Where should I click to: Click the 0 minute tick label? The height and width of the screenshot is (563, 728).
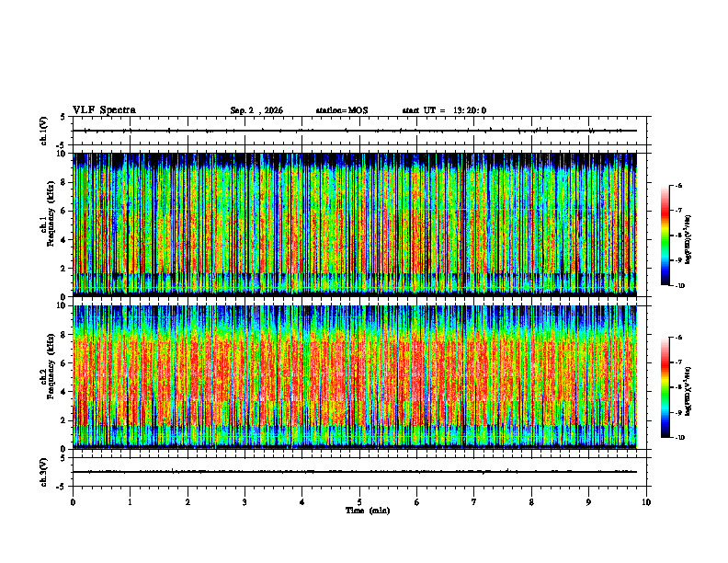(73, 502)
